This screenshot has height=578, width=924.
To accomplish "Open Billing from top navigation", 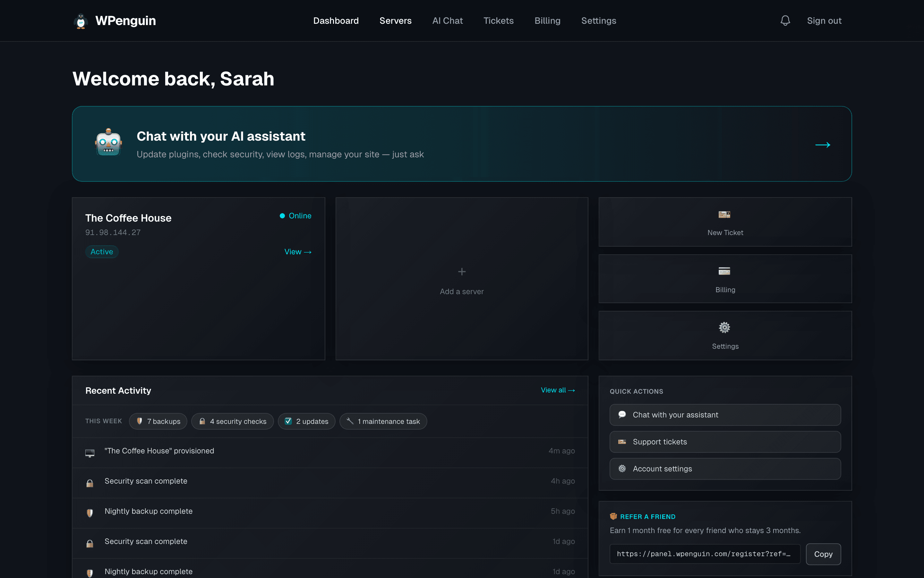I will tap(547, 21).
